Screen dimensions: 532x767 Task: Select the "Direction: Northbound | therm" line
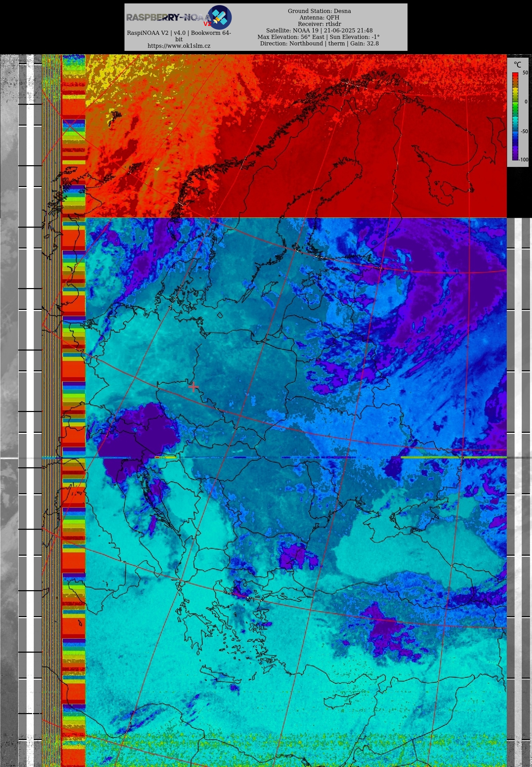tap(319, 43)
